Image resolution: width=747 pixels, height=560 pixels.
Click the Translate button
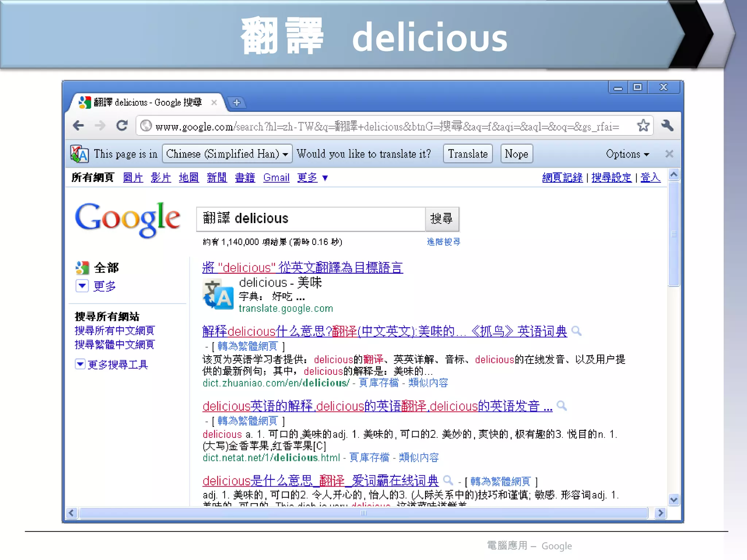(468, 154)
